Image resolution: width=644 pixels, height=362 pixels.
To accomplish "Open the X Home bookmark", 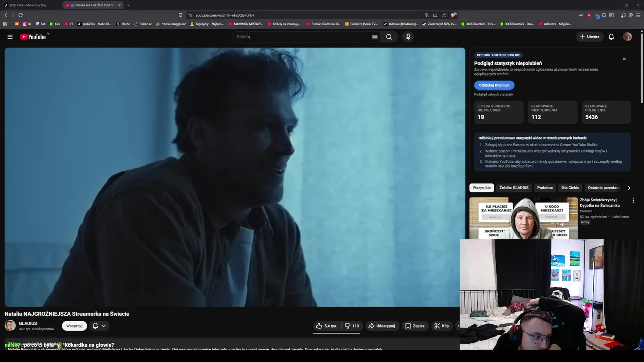I will [123, 24].
